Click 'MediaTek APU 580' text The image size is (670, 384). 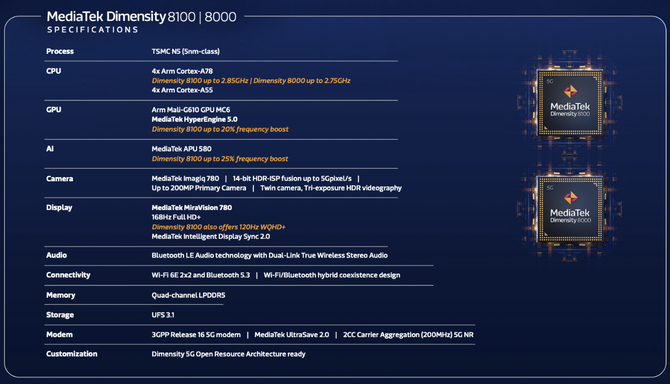tap(182, 149)
